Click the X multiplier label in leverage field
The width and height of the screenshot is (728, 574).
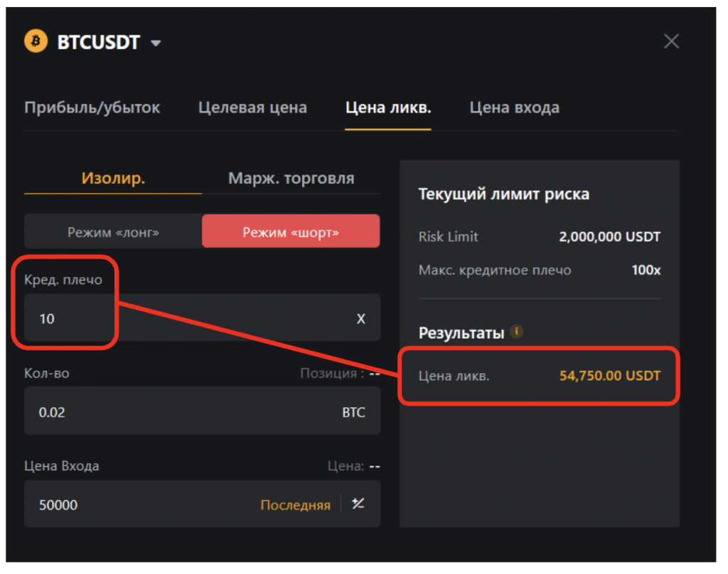click(360, 319)
